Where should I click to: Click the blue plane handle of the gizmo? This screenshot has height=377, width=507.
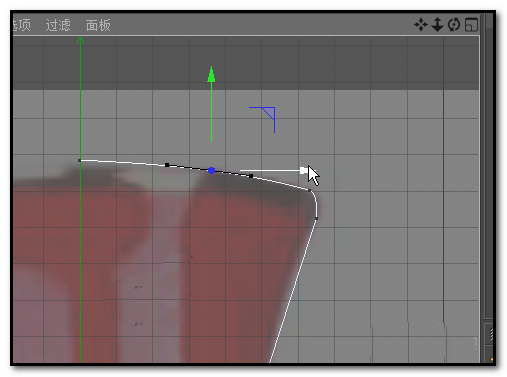[x=269, y=113]
